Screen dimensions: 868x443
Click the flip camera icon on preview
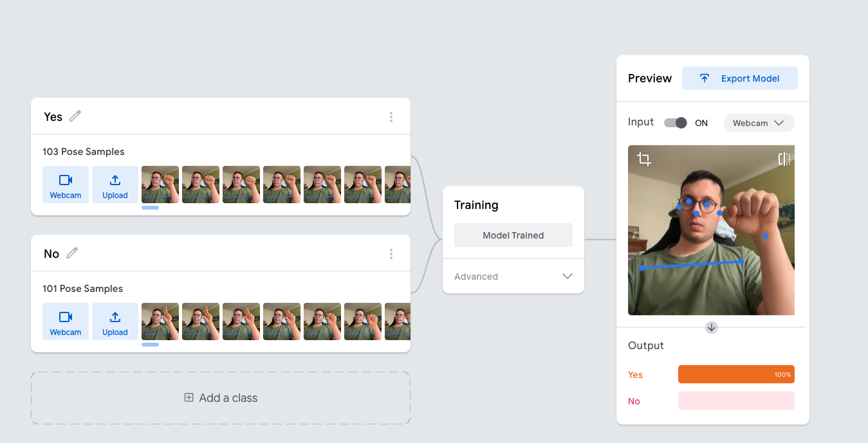[x=784, y=159]
